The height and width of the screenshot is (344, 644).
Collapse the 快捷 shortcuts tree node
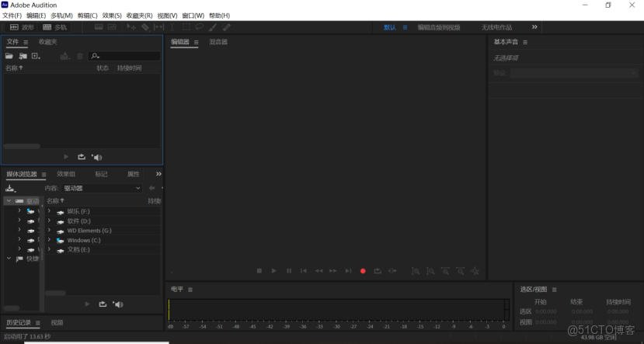pos(9,259)
